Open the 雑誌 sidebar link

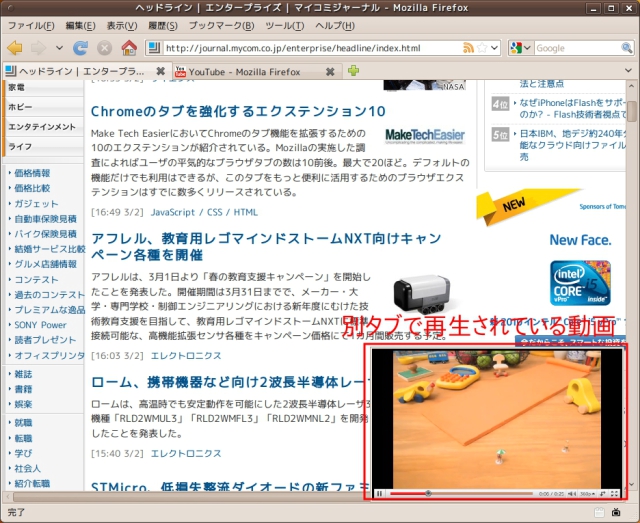23,374
